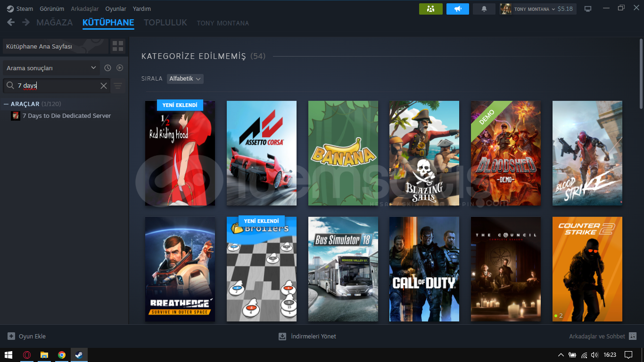Open the Call of Duty cover
This screenshot has height=362, width=644.
point(424,269)
